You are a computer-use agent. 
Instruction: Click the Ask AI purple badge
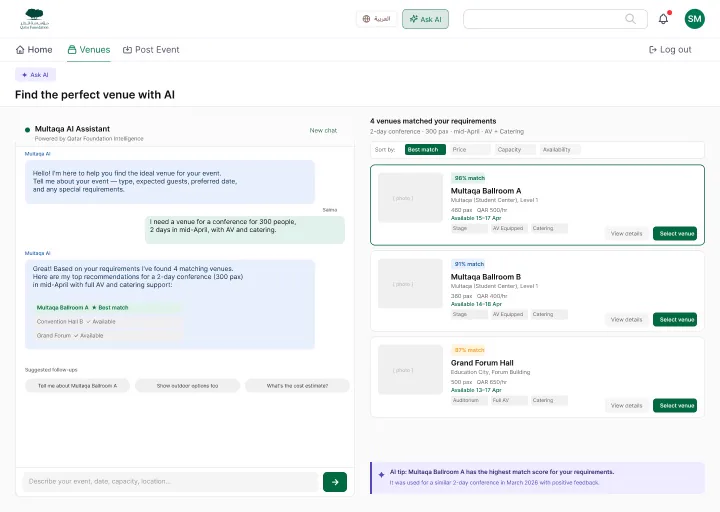click(x=35, y=74)
